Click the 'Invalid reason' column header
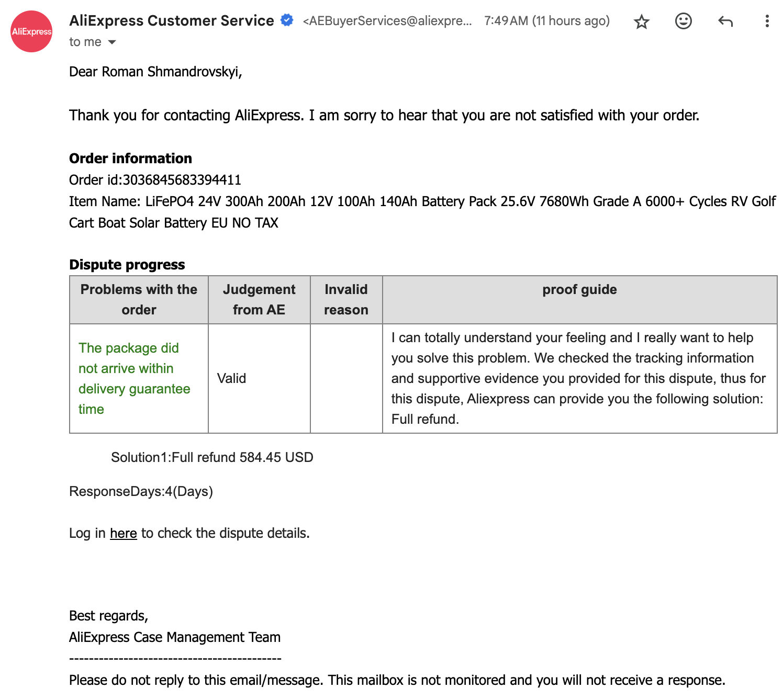Viewport: 783px width, 700px height. (x=346, y=299)
